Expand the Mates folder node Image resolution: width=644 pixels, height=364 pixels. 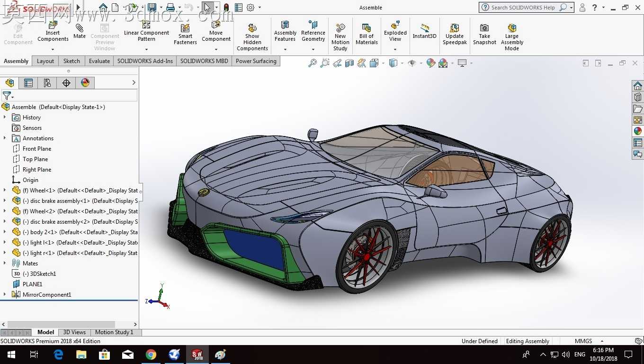tap(5, 263)
